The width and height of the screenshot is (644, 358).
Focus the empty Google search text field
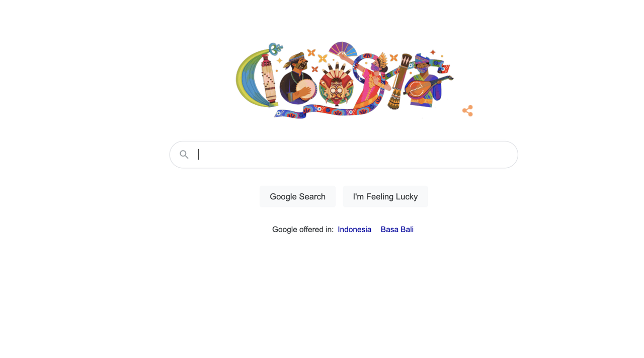point(344,155)
